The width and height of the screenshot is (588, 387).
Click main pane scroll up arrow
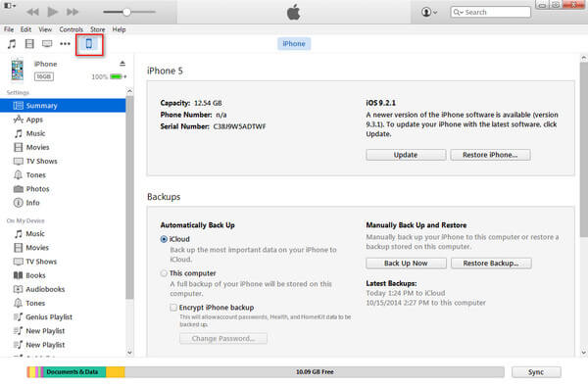(x=583, y=58)
